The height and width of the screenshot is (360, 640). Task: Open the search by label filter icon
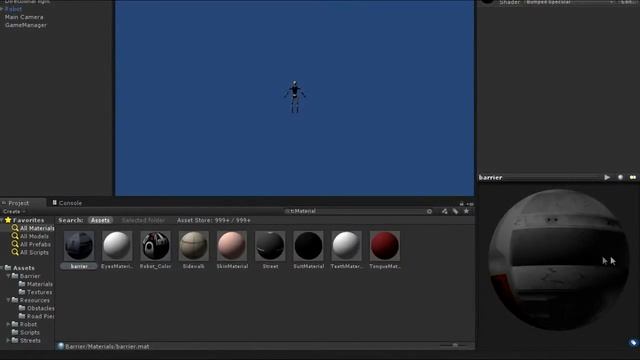tap(455, 211)
